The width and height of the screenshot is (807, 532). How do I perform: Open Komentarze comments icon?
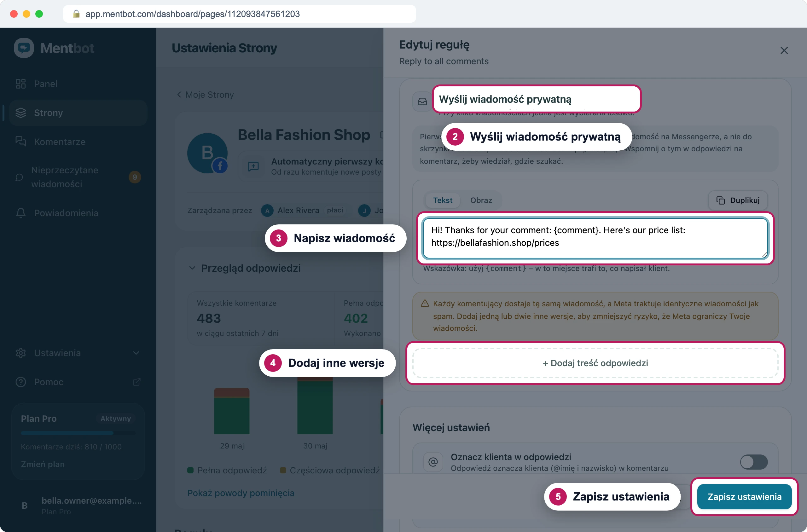point(21,141)
